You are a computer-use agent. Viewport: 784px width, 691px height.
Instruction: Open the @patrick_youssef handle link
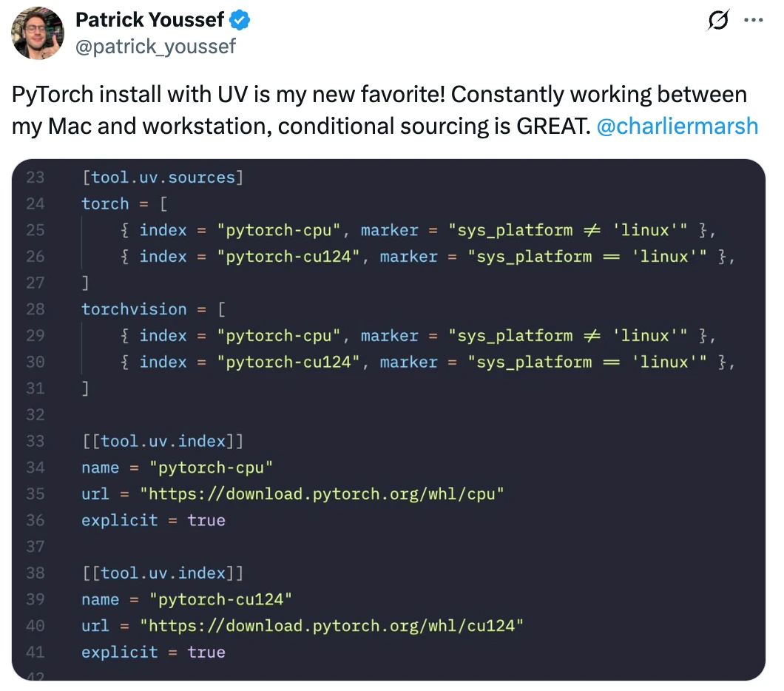tap(155, 47)
